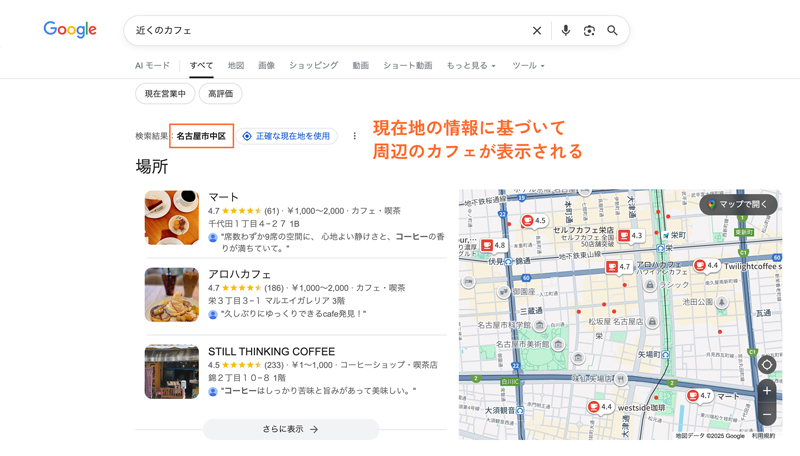Viewport: 800px width, 456px height.
Task: Open the ツール dropdown menu
Action: pos(528,66)
